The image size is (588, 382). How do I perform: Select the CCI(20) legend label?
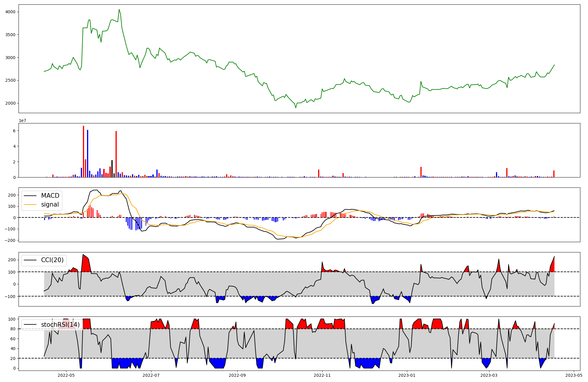pos(52,260)
